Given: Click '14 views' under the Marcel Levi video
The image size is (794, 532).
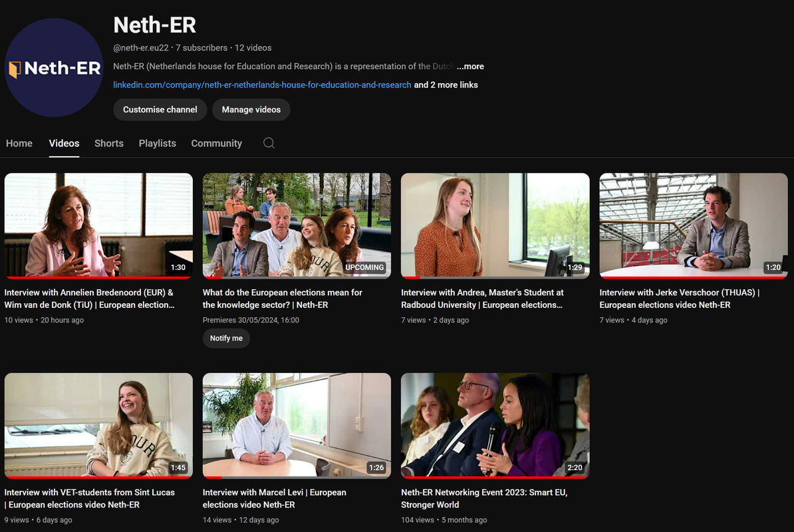Looking at the screenshot, I should [x=217, y=520].
